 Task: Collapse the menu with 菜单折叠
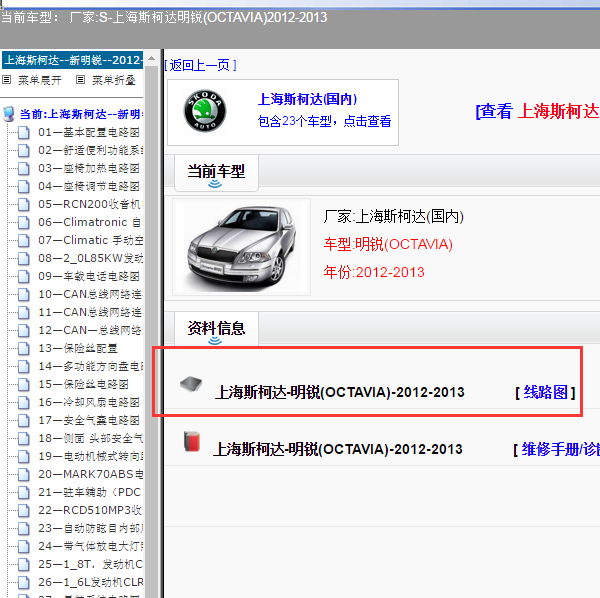[114, 80]
